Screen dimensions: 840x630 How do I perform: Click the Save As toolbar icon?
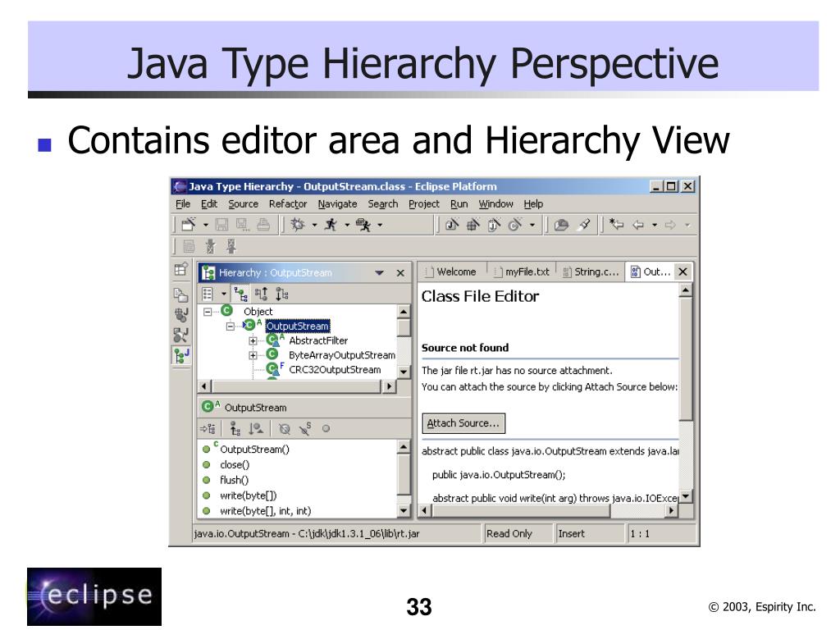coord(243,225)
